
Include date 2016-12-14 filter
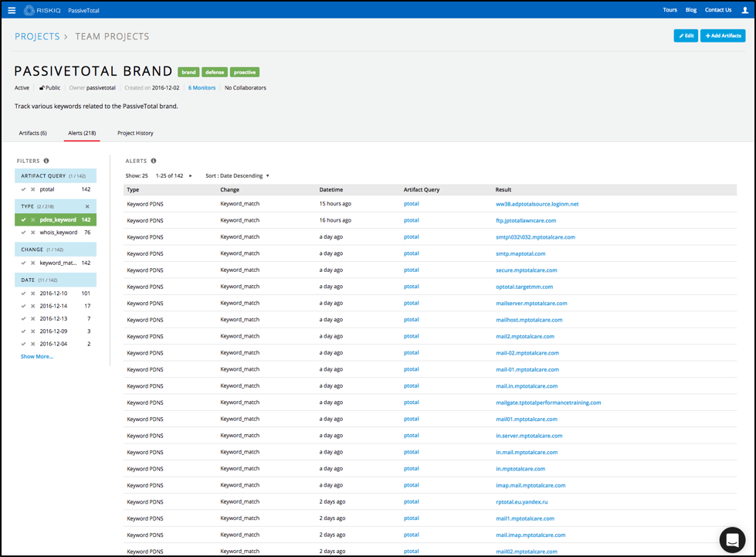(23, 306)
